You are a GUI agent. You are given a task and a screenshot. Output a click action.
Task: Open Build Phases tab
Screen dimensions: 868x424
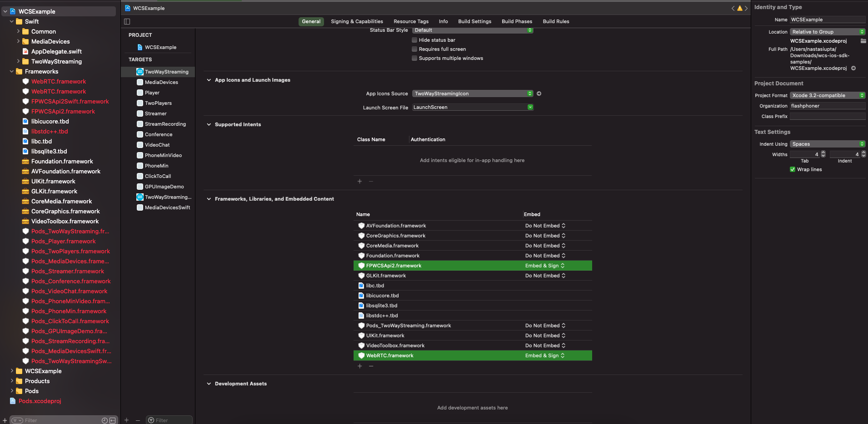[x=517, y=21]
